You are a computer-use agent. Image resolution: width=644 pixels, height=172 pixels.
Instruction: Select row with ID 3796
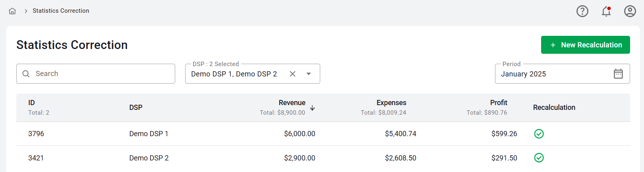[36, 134]
